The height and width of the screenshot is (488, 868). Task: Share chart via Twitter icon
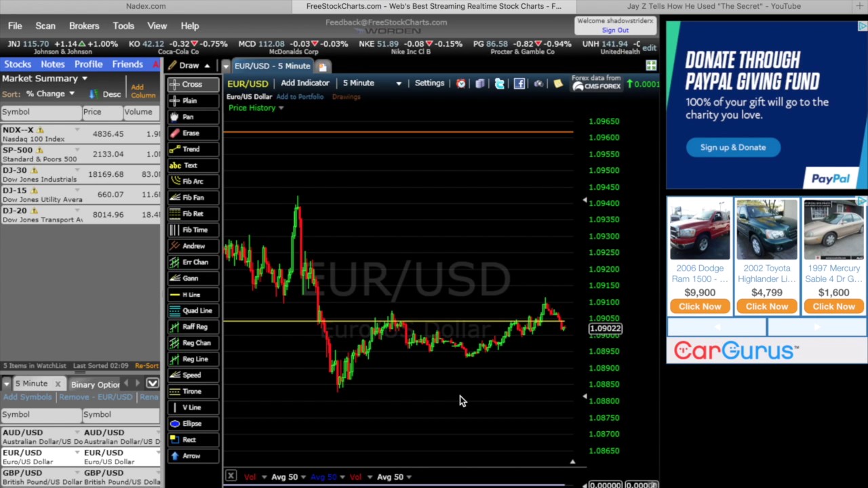[500, 83]
